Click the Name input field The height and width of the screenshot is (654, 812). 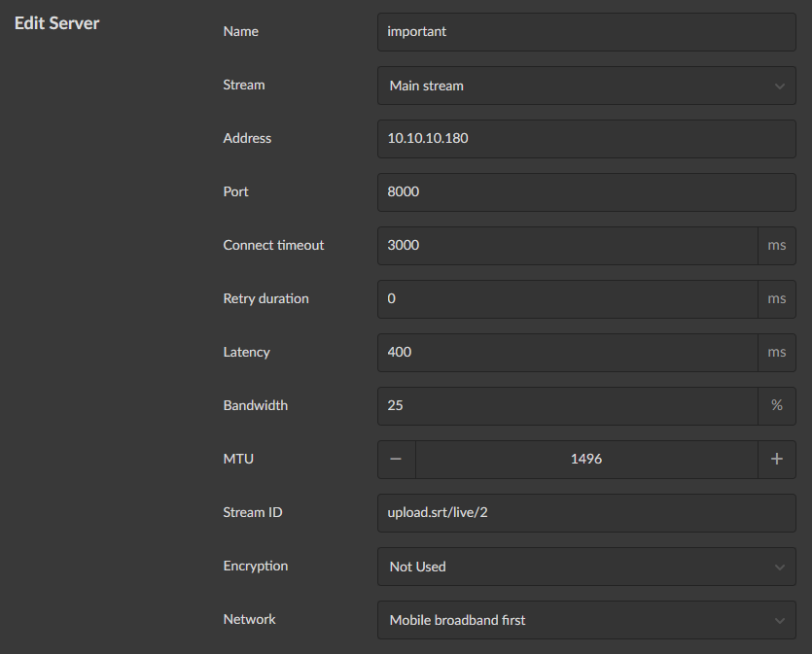[x=585, y=31]
